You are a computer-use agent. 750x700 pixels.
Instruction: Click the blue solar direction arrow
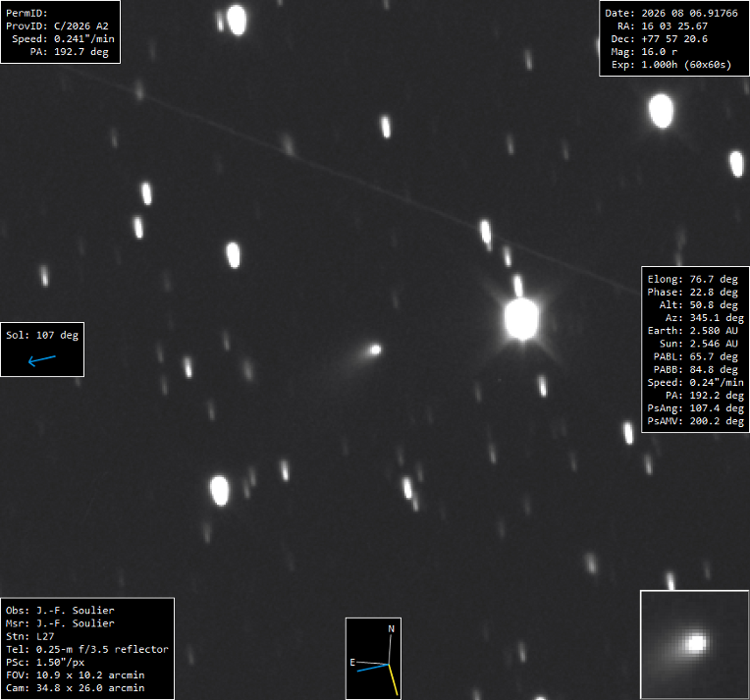[x=42, y=360]
